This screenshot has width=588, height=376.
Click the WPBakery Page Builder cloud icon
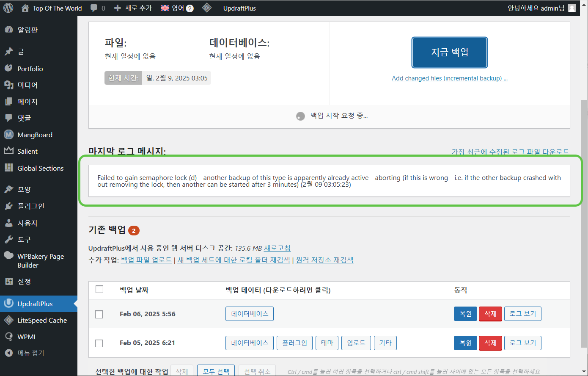point(9,255)
